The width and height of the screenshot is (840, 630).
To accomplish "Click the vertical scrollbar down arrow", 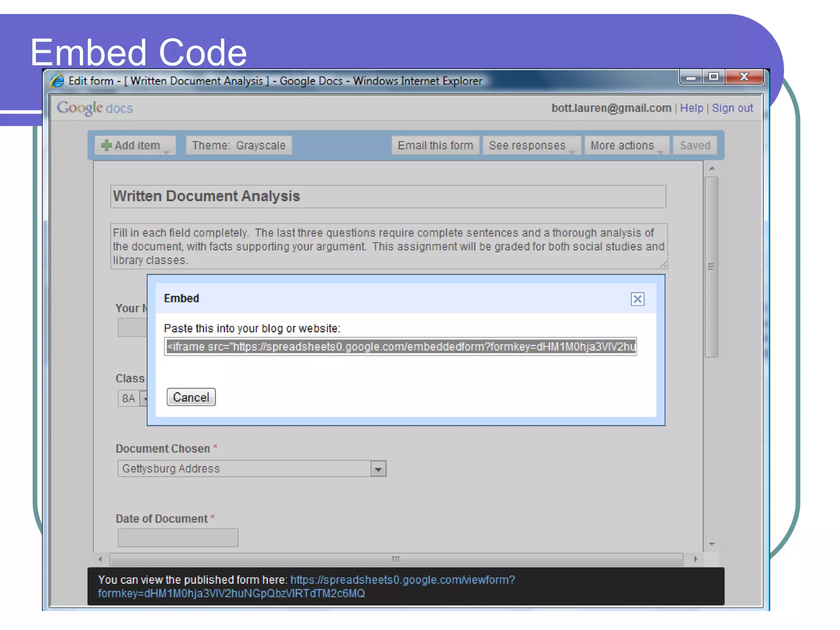I will (712, 544).
